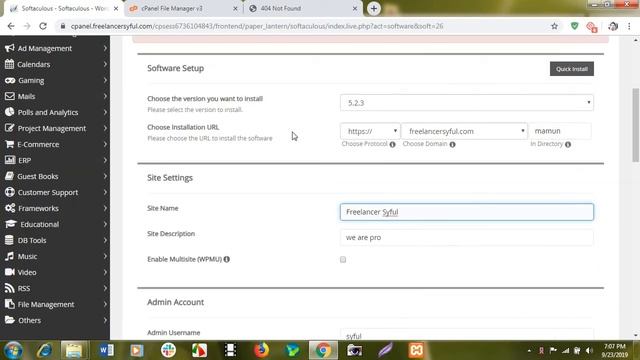The width and height of the screenshot is (640, 360).
Task: Click the In Directory info icon
Action: (568, 144)
